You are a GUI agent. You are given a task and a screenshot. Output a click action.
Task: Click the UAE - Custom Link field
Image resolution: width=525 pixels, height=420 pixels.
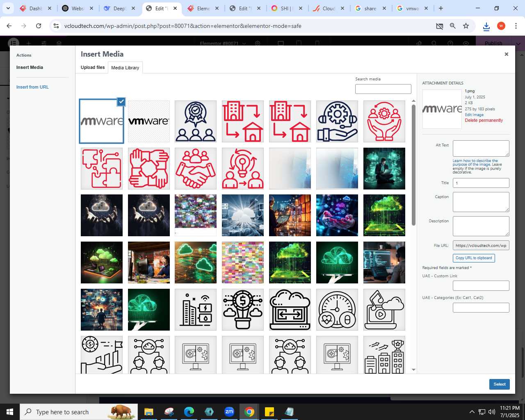coord(481,285)
